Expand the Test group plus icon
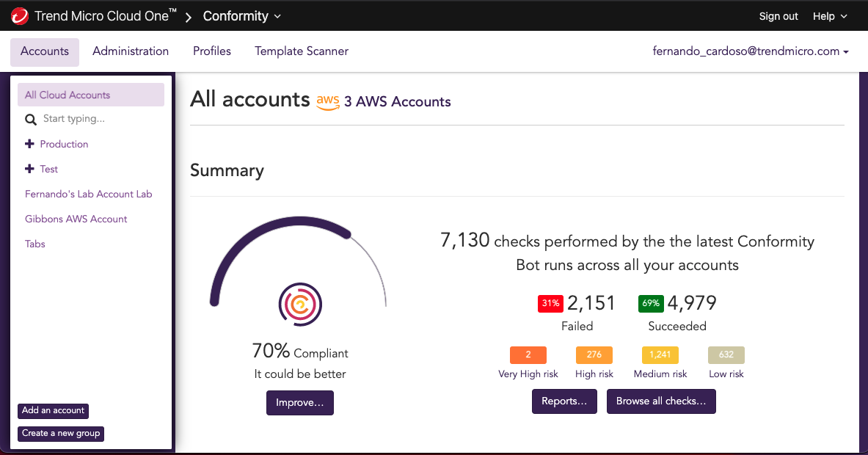 point(29,169)
